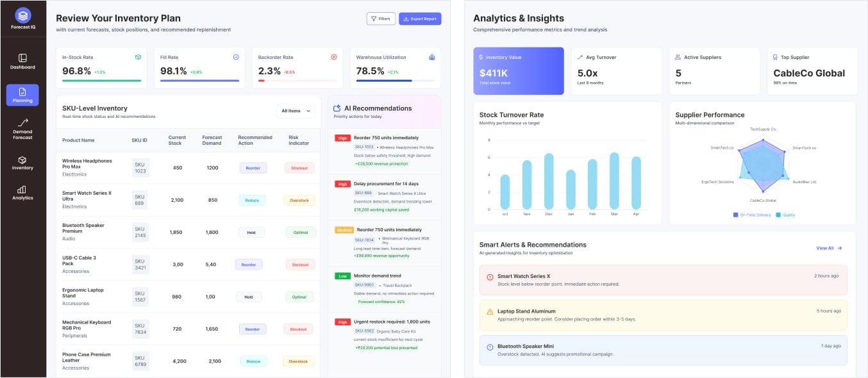Viewport: 868px width, 378px height.
Task: Click the Monitor demand trend recommendation
Action: pyautogui.click(x=384, y=289)
